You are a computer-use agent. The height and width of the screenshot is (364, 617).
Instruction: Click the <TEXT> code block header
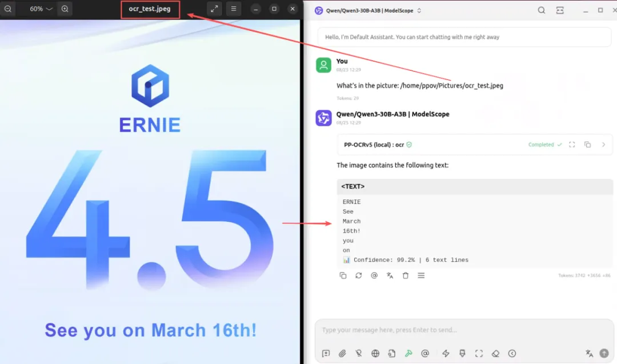click(475, 186)
